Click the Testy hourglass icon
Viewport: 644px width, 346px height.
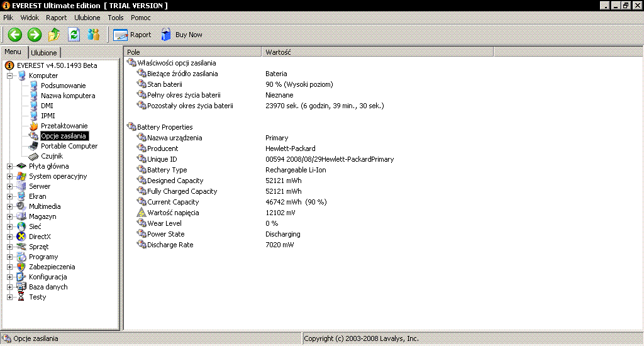tap(21, 297)
